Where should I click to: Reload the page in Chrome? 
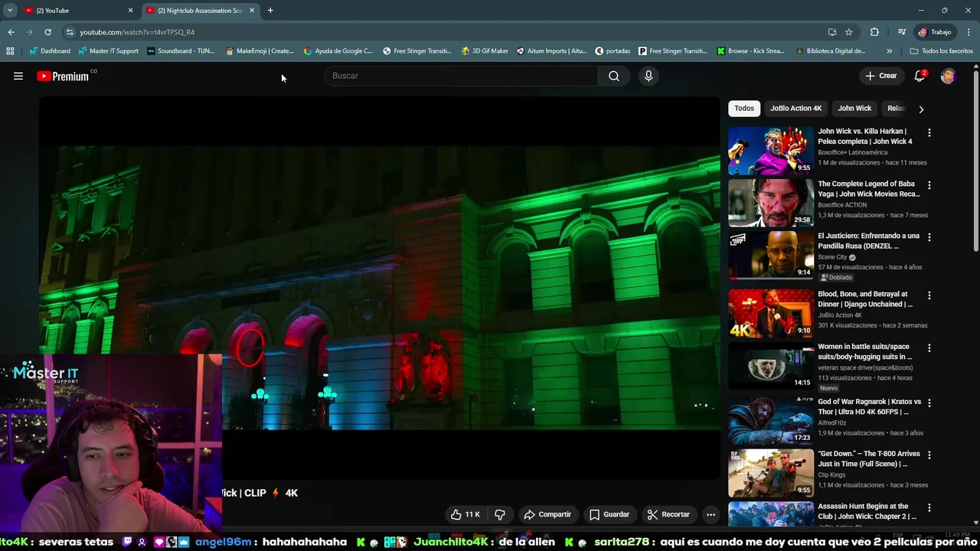tap(47, 32)
